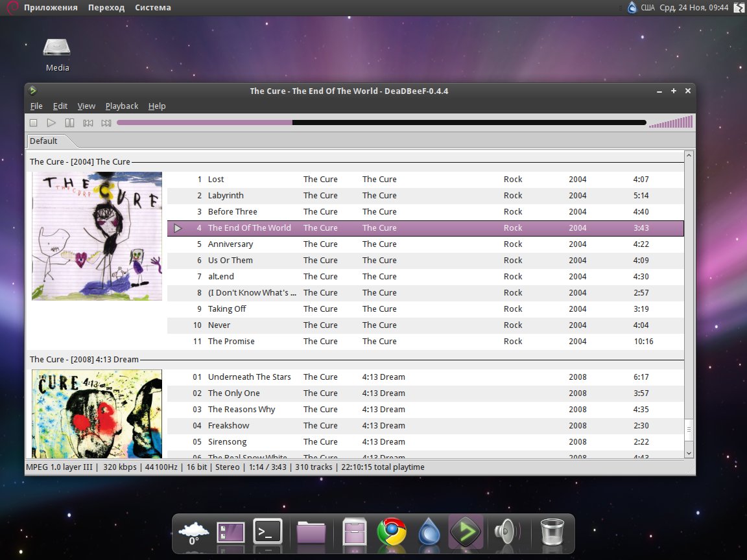The height and width of the screenshot is (560, 747).
Task: Open the folder icon in dock
Action: click(x=311, y=532)
